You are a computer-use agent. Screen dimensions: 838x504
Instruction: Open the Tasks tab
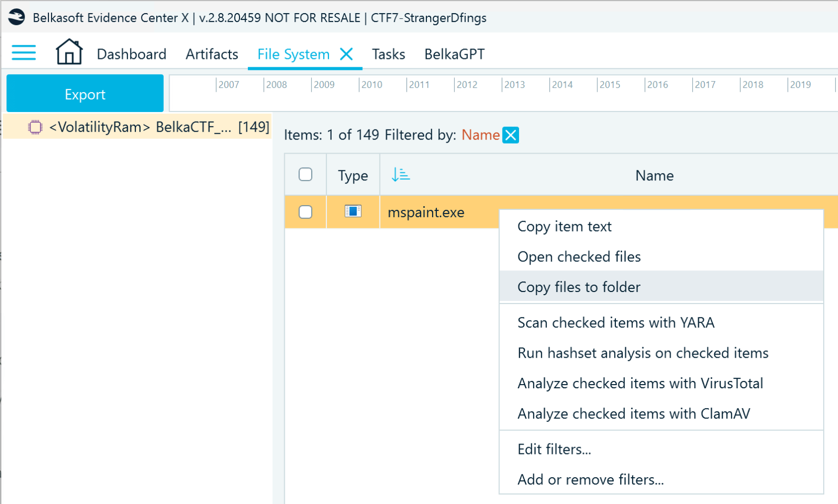tap(388, 54)
